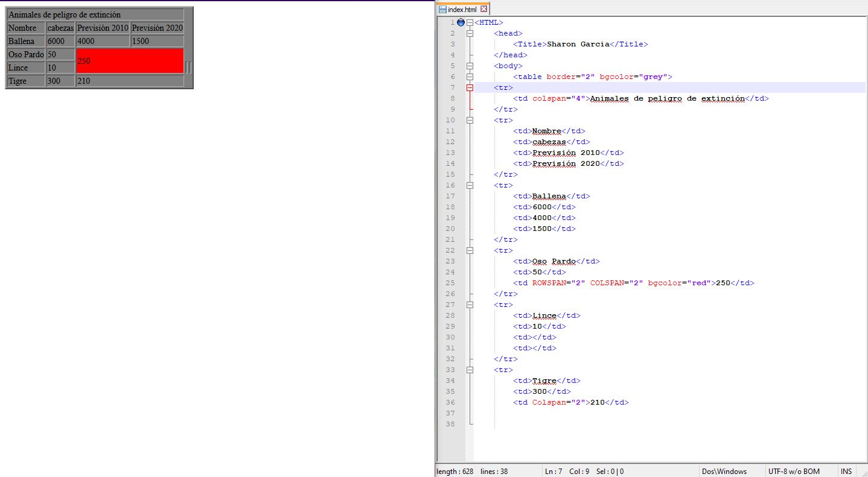Collapse the head block fold marker
Screen dimensions: 868x477
point(470,33)
